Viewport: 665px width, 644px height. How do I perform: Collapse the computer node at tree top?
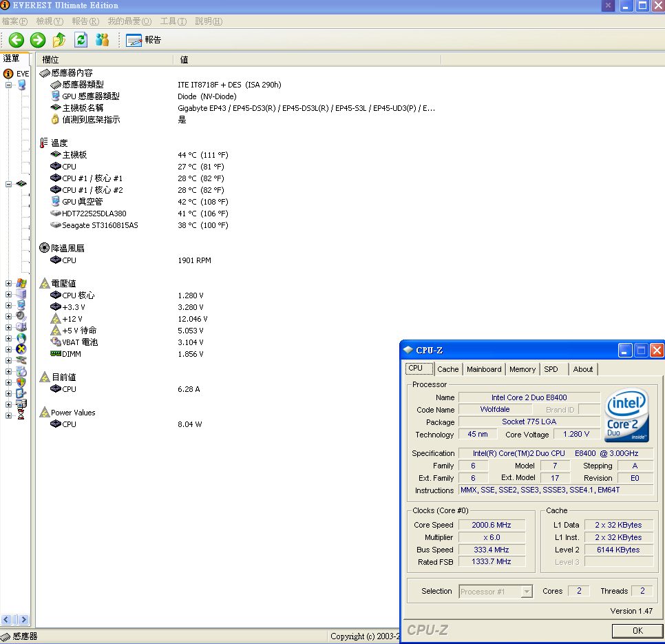click(x=8, y=85)
